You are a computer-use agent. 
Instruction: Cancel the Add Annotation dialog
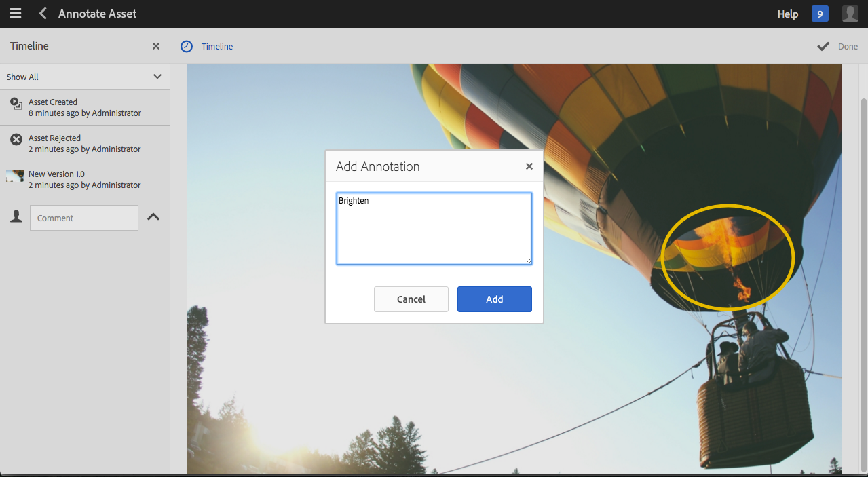click(411, 299)
